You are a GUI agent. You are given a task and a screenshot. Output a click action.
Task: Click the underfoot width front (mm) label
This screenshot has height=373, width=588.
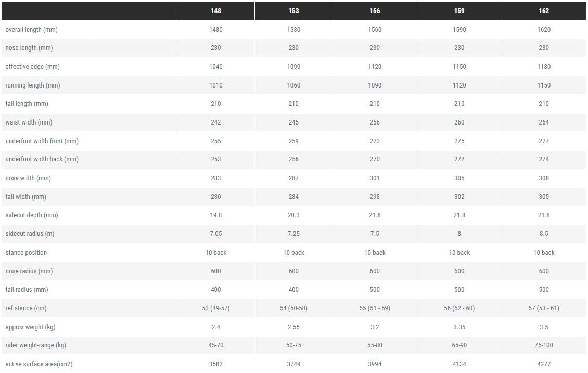pyautogui.click(x=42, y=141)
